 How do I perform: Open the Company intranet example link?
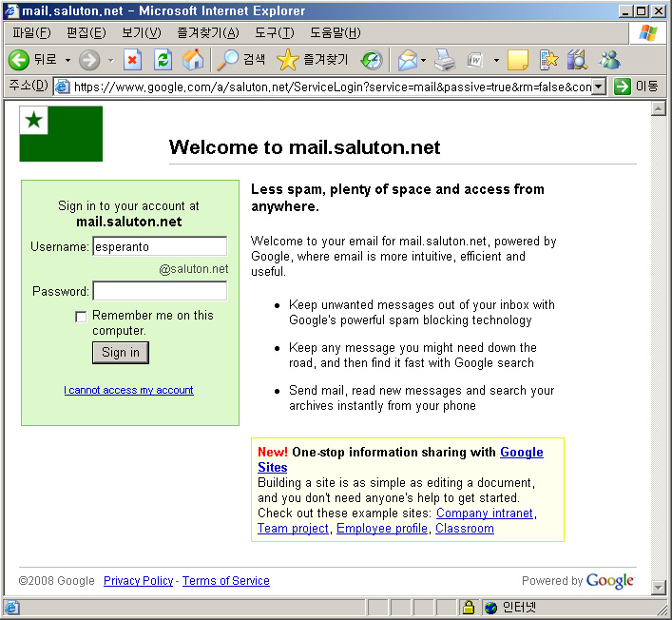(485, 513)
